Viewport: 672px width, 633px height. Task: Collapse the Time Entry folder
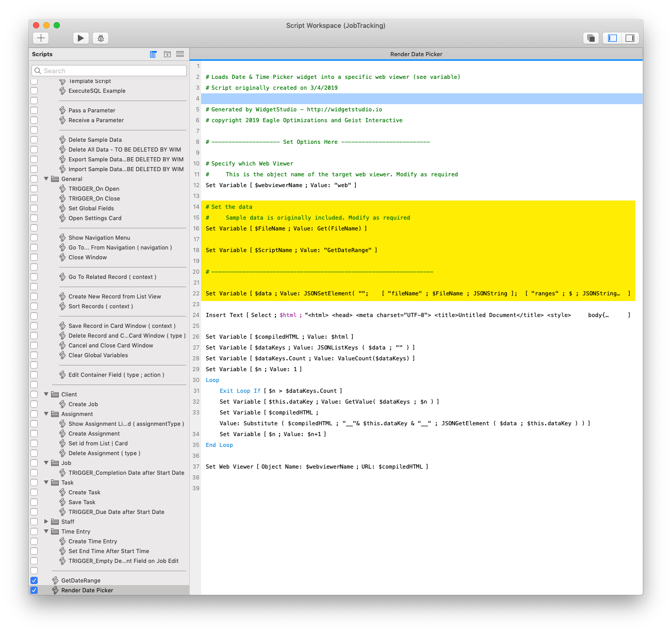[x=46, y=531]
